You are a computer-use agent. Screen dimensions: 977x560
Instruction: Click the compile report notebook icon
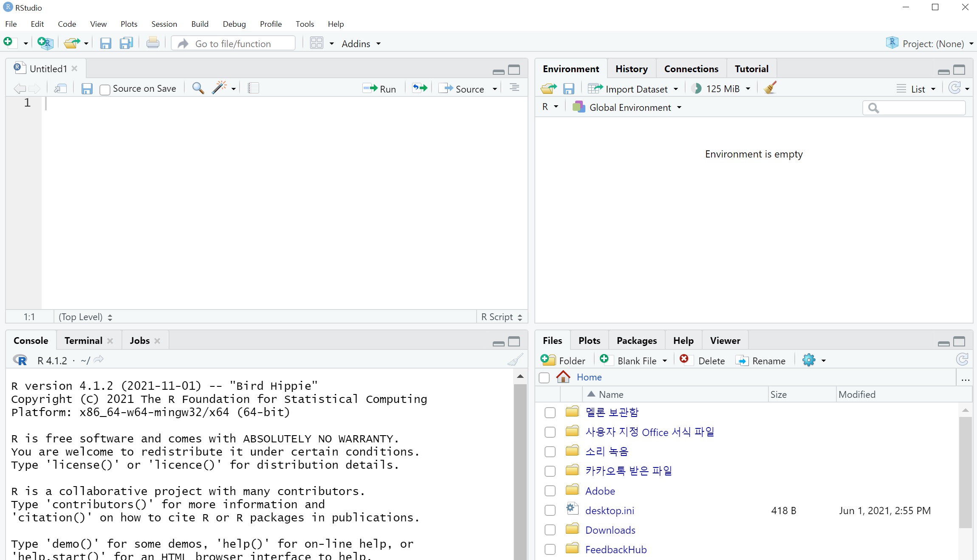click(x=253, y=88)
